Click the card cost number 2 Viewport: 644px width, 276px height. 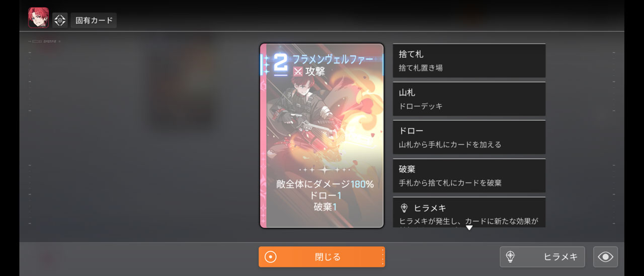pos(281,63)
